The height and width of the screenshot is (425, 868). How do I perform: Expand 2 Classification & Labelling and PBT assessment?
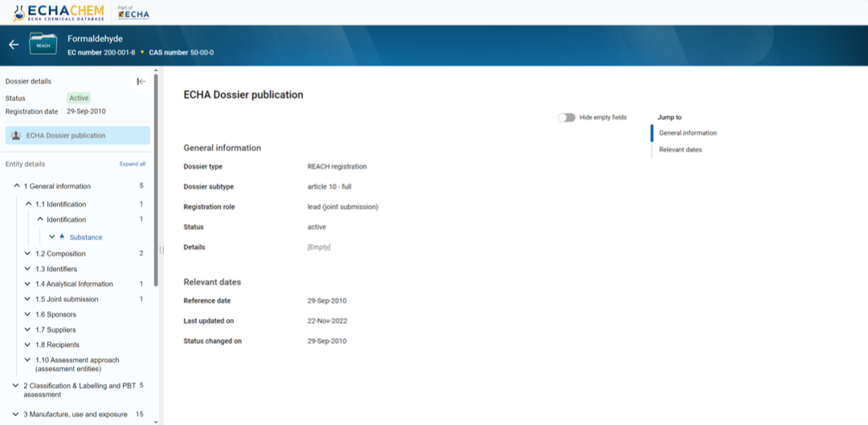click(16, 386)
